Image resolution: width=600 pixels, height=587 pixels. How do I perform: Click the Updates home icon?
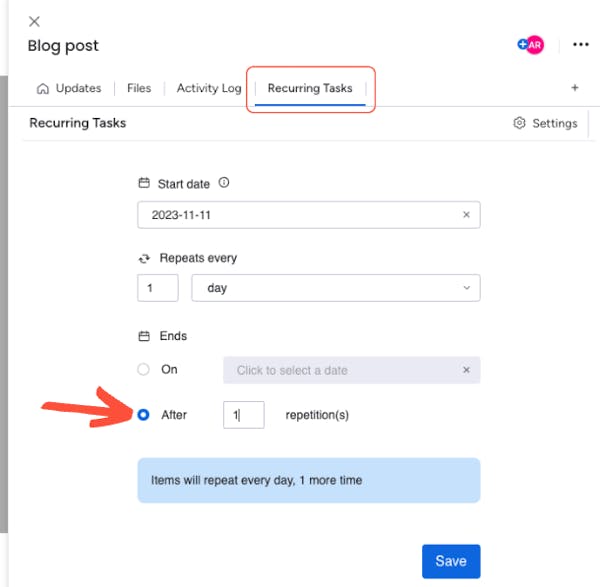click(43, 88)
